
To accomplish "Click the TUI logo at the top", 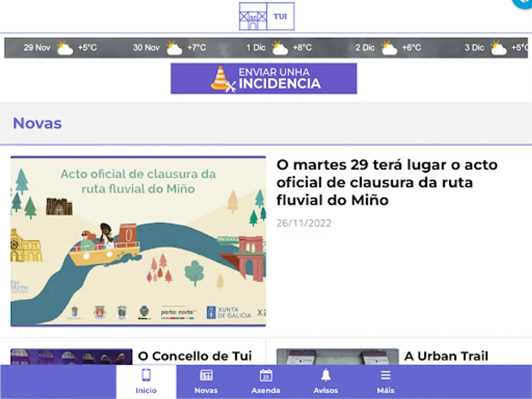I will [266, 16].
